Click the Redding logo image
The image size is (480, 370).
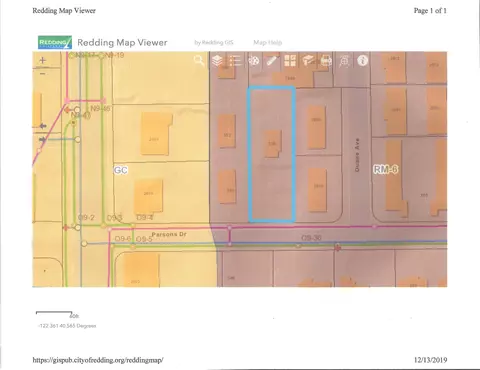tap(55, 42)
